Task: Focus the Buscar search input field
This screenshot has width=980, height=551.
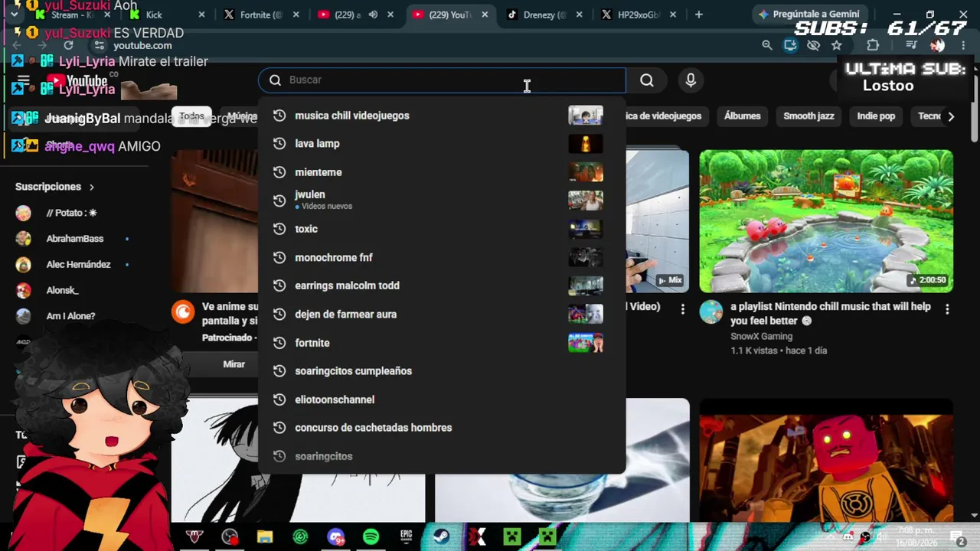Action: 442,80
